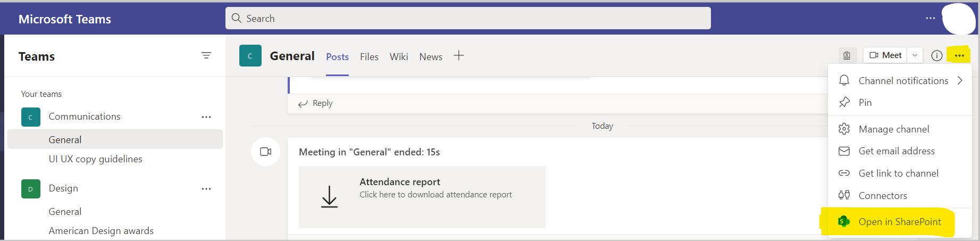Download the Attendance report
The height and width of the screenshot is (241, 980).
coord(422,197)
